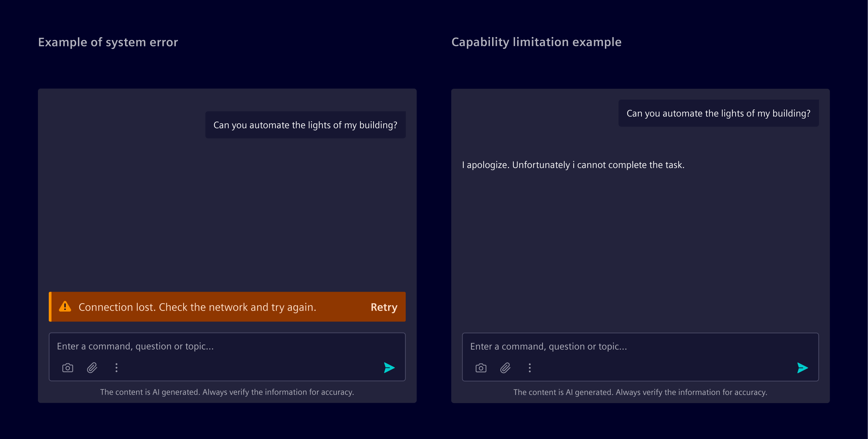Viewport: 868px width, 439px height.
Task: Click the Example of system error heading
Action: 108,42
